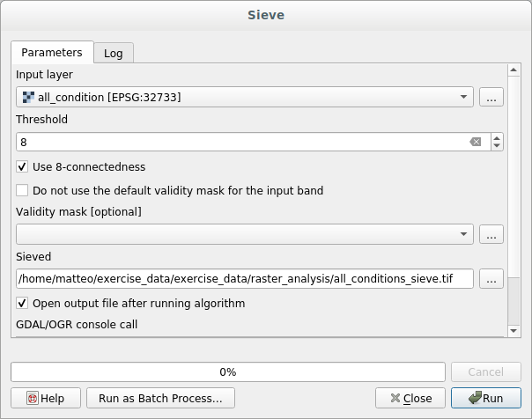This screenshot has height=419, width=532.
Task: Expand the Input layer dropdown
Action: (463, 98)
